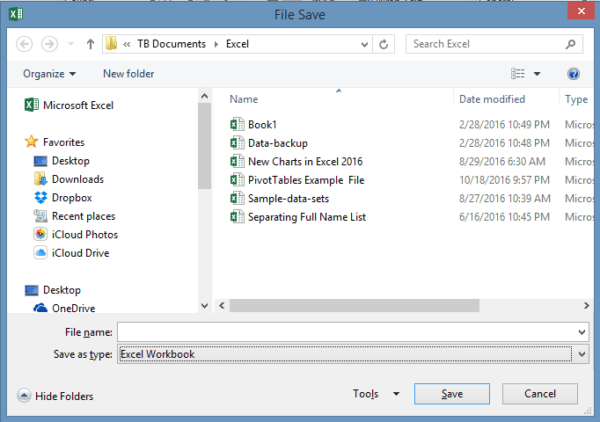Expand the address bar history dropdown

coord(364,44)
